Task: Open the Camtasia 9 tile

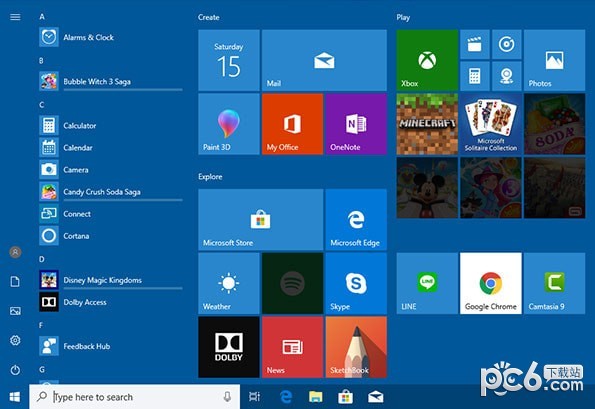Action: tap(554, 283)
